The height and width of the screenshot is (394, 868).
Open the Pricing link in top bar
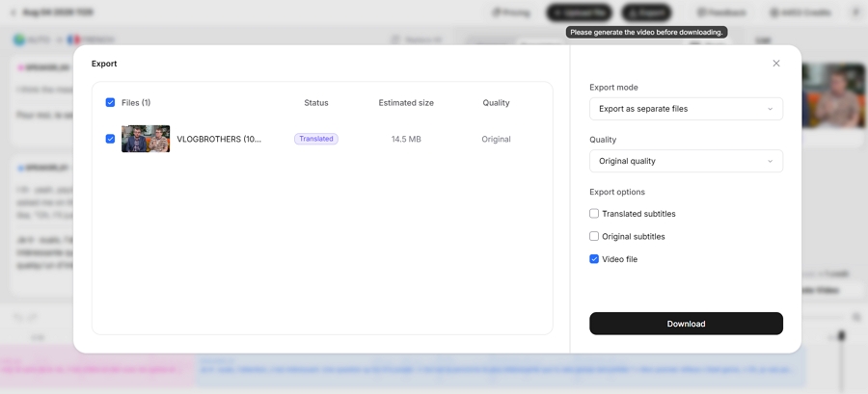click(511, 13)
